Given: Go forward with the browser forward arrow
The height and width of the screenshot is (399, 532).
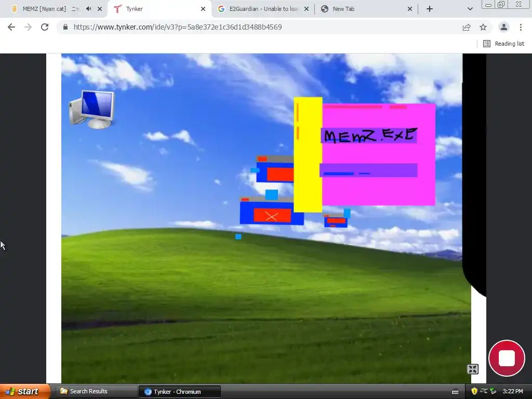Looking at the screenshot, I should pos(28,27).
